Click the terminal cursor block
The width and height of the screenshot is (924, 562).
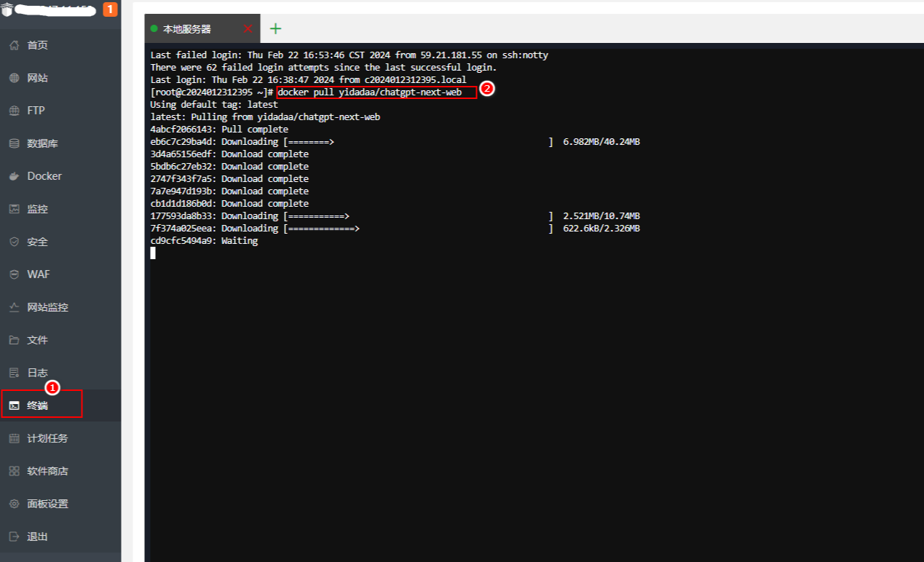pos(153,253)
